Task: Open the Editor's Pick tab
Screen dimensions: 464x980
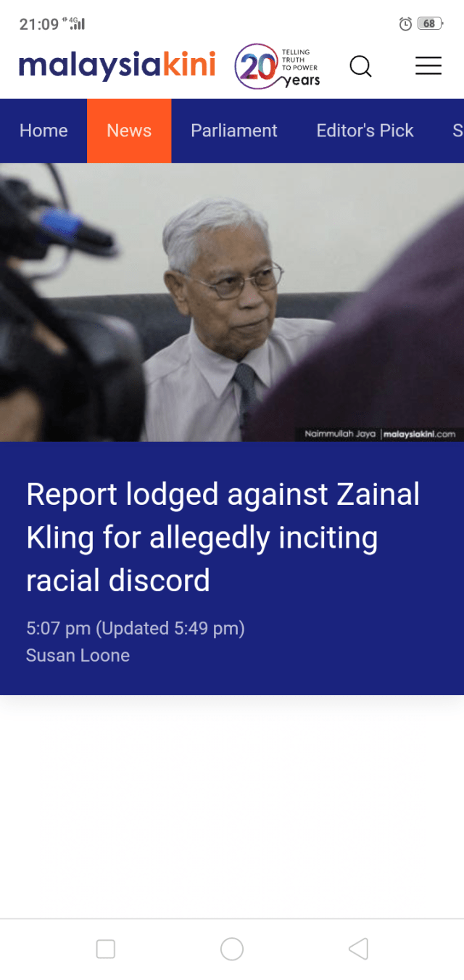Action: [365, 131]
